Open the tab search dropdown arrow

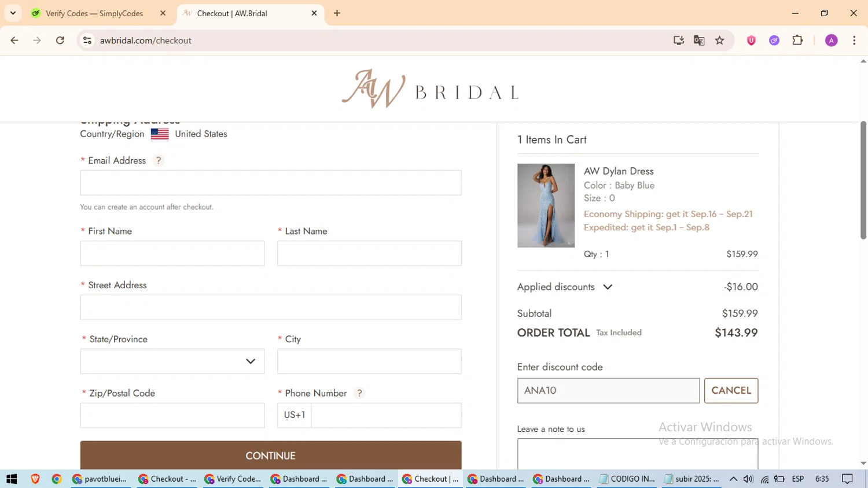13,13
